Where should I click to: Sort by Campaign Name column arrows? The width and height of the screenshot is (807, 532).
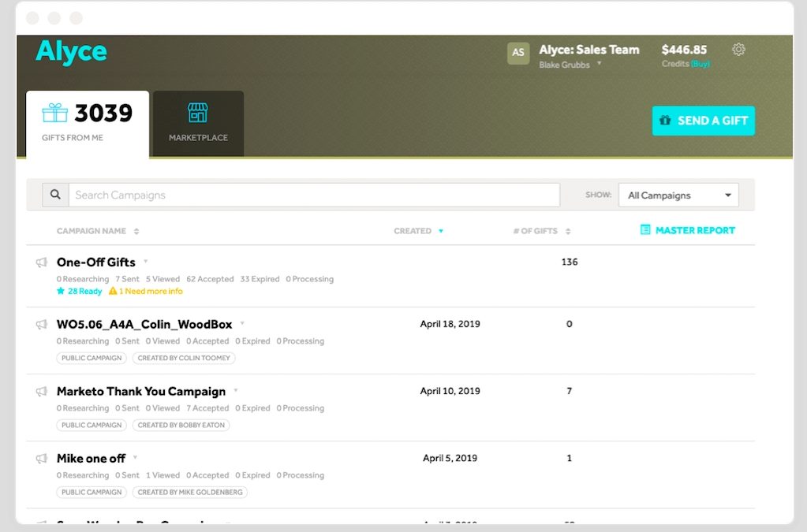[136, 231]
